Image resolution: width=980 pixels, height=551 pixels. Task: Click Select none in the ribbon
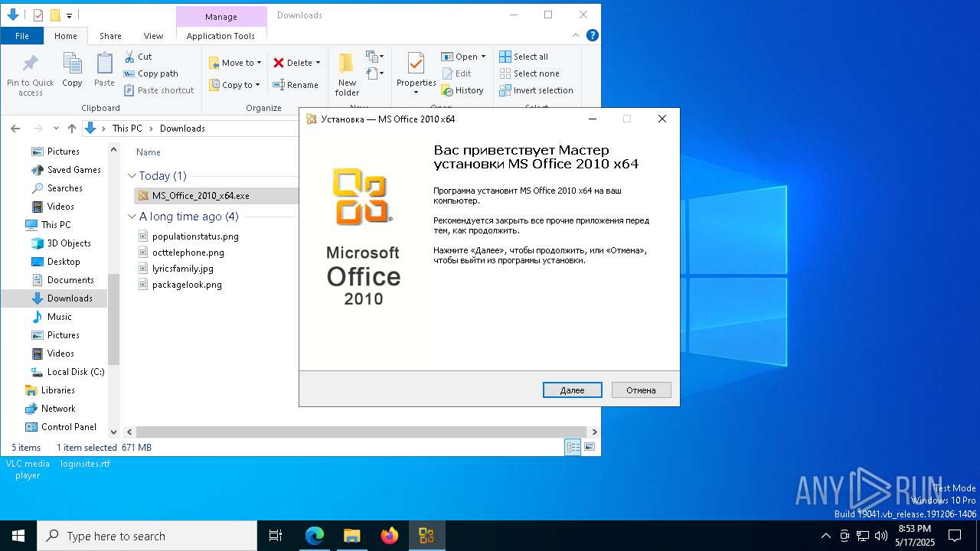tap(529, 73)
